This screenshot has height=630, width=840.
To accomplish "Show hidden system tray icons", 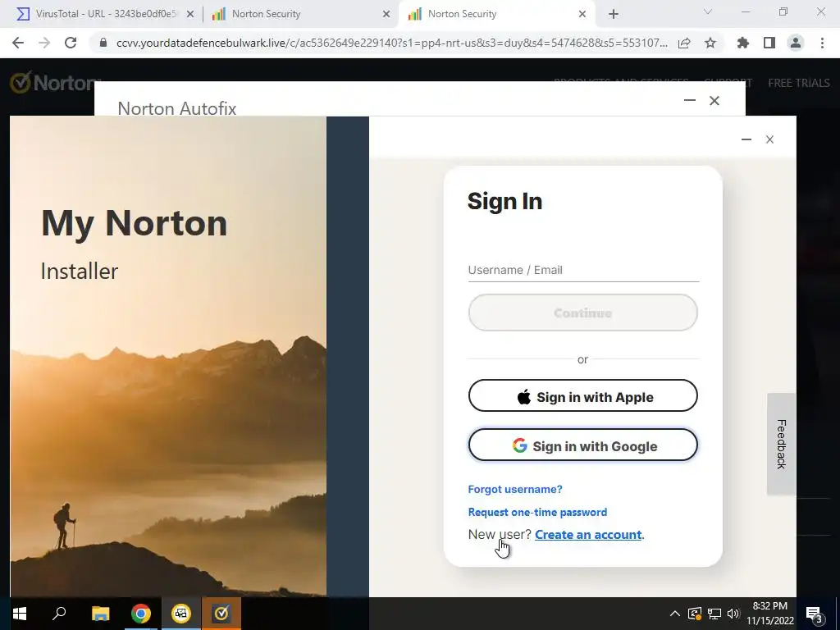I will pyautogui.click(x=675, y=614).
